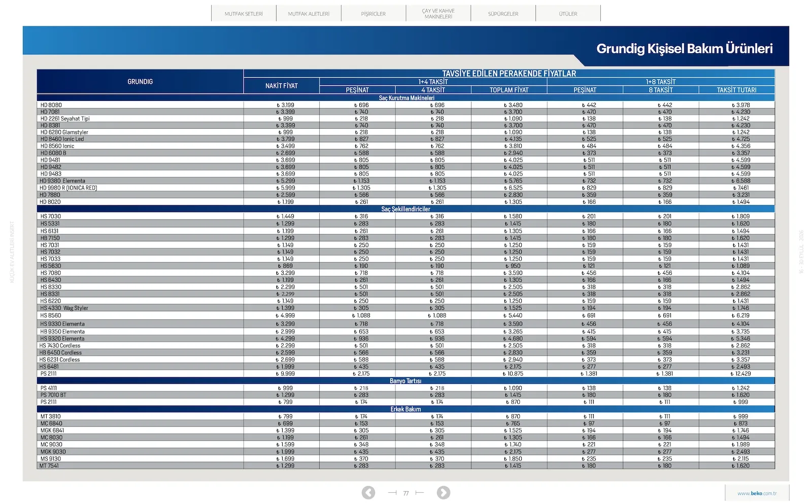812x504 pixels.
Task: Select the MC 6840 product name
Action: tap(51, 423)
